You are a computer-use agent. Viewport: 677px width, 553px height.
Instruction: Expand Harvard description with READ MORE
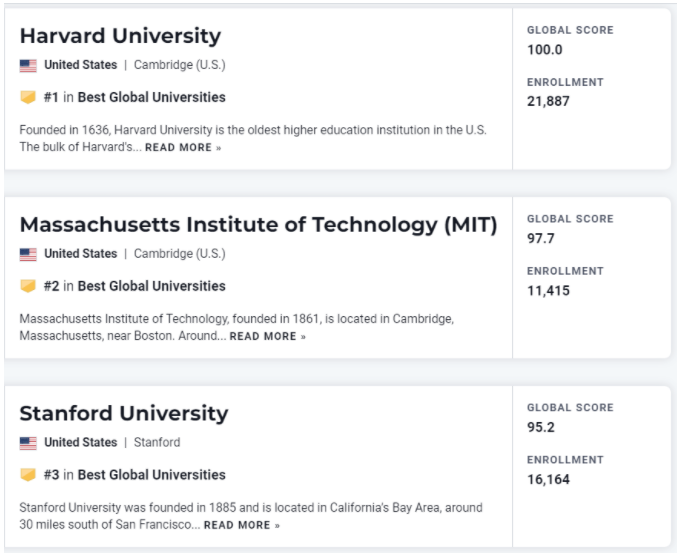(x=185, y=148)
